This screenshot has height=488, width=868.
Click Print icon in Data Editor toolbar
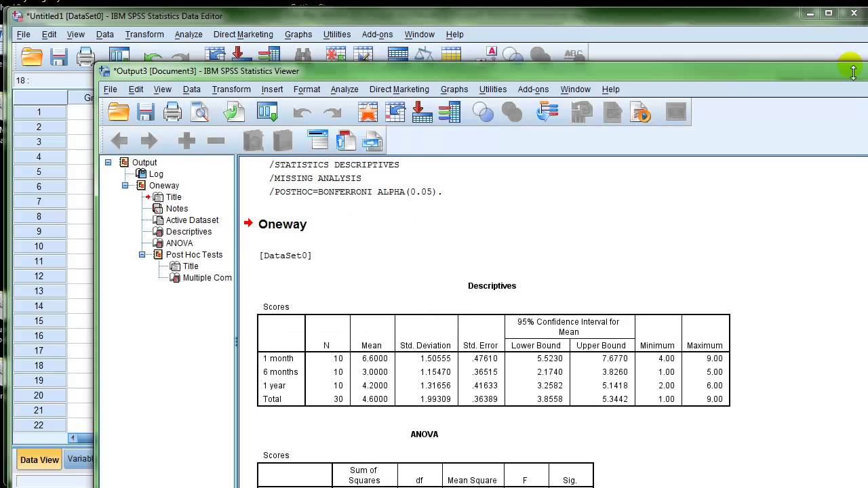click(x=85, y=57)
